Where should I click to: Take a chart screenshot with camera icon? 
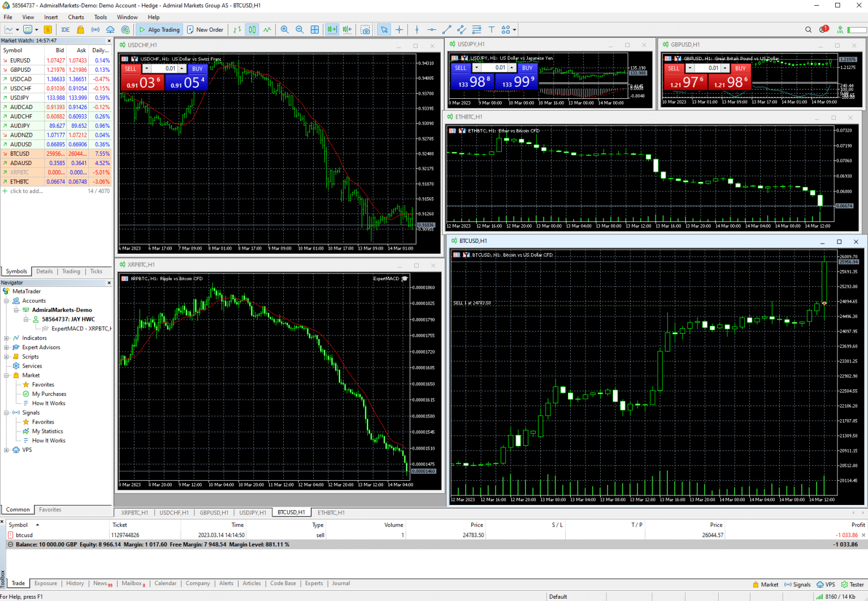(x=366, y=30)
